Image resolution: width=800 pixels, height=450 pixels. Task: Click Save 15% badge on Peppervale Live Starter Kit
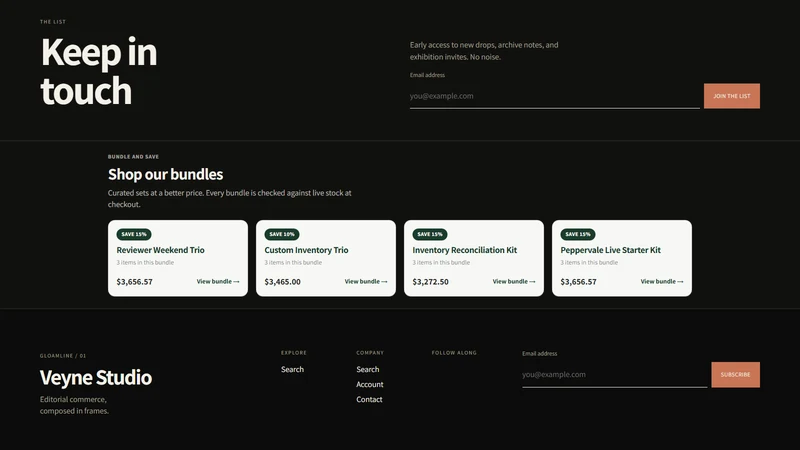click(578, 234)
